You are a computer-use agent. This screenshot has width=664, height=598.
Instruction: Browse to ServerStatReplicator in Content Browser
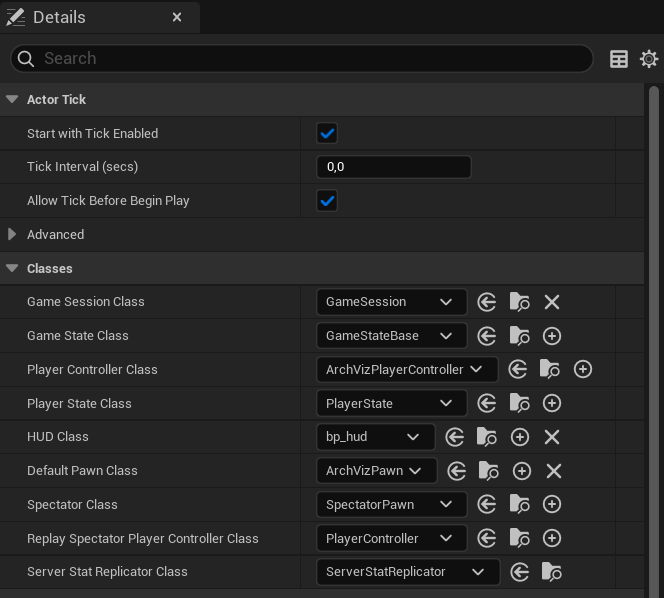pyautogui.click(x=551, y=572)
